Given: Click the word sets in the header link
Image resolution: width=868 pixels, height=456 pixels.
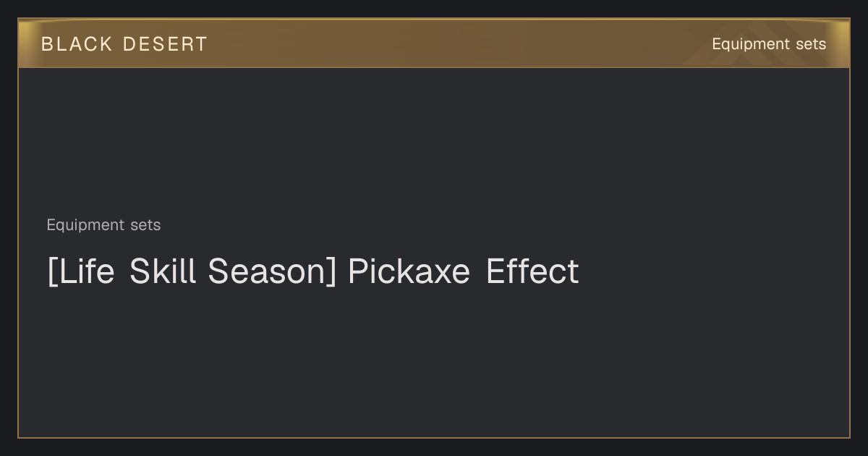Looking at the screenshot, I should [x=810, y=44].
